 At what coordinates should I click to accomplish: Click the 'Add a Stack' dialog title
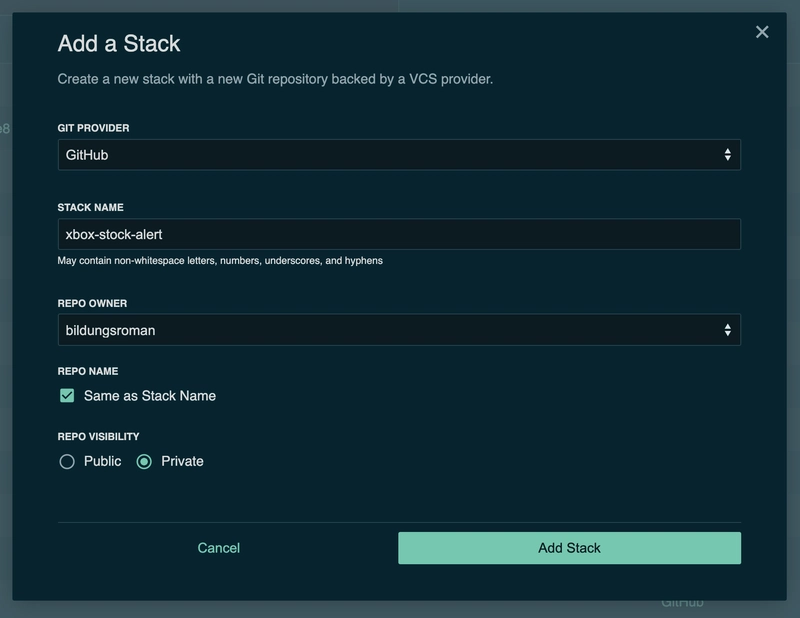point(119,44)
